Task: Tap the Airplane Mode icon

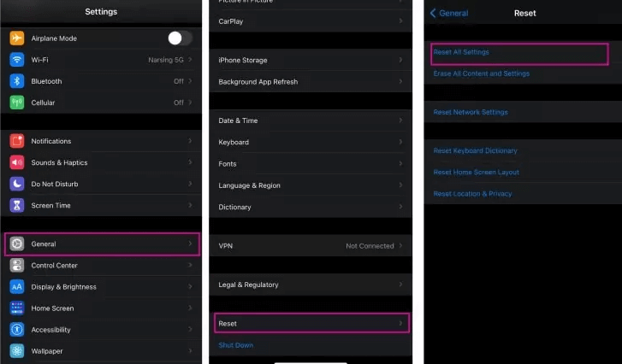Action: [17, 38]
